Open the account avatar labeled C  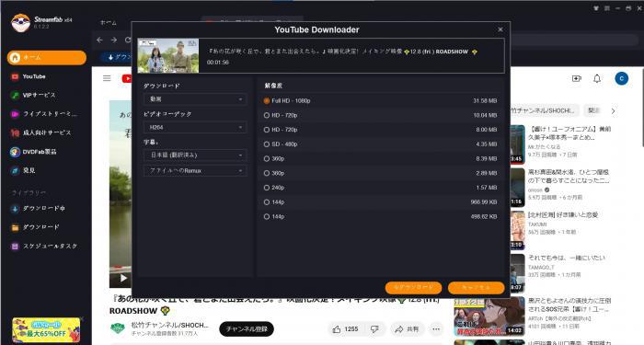click(621, 78)
